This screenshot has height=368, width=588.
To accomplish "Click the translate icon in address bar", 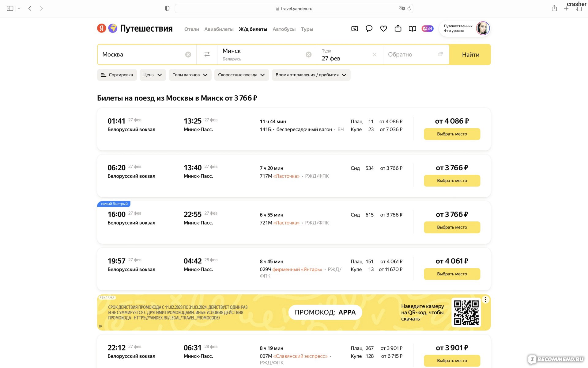I will [402, 8].
